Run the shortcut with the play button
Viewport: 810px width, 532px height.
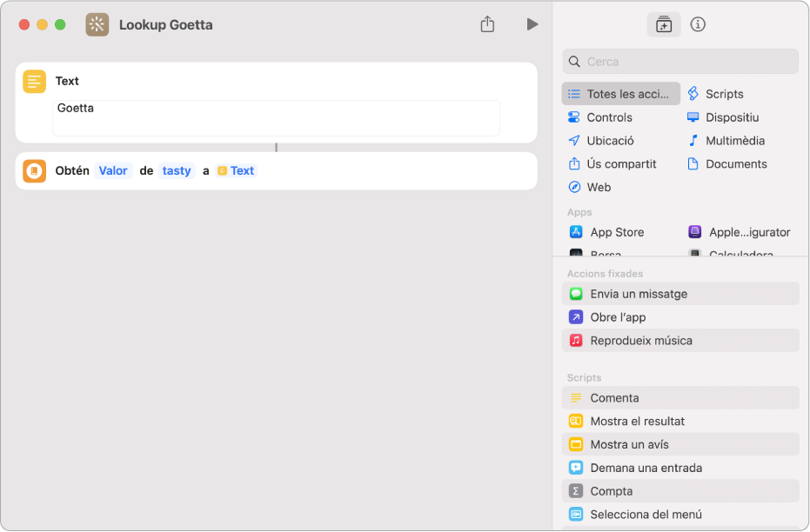point(532,24)
